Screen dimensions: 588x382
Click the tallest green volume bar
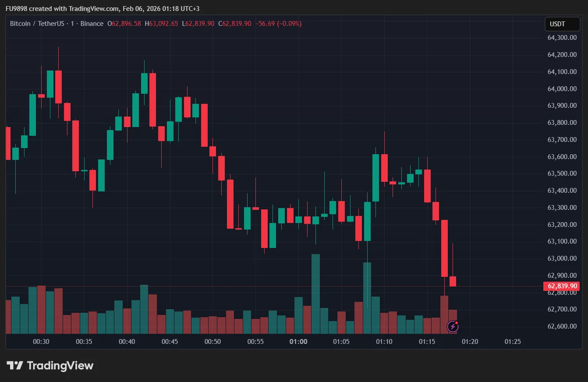pos(315,294)
